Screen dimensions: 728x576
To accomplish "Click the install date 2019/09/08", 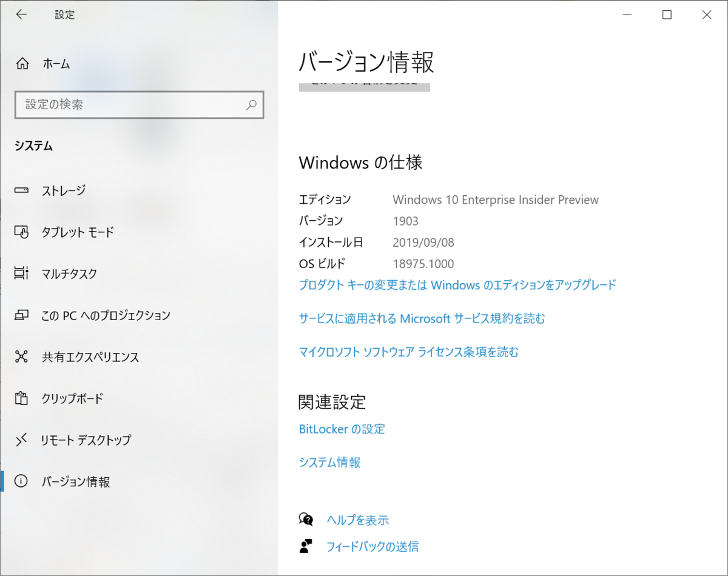I will click(423, 243).
